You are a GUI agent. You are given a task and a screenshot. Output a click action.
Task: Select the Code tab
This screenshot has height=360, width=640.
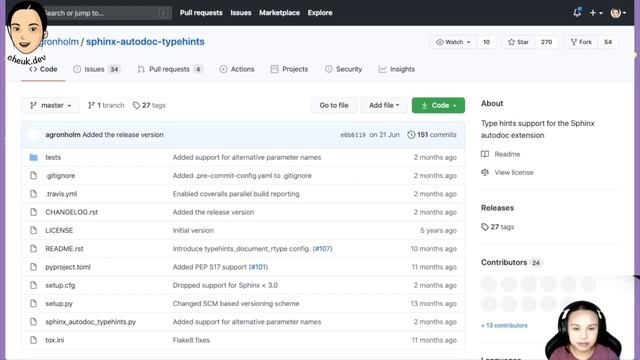click(x=43, y=69)
